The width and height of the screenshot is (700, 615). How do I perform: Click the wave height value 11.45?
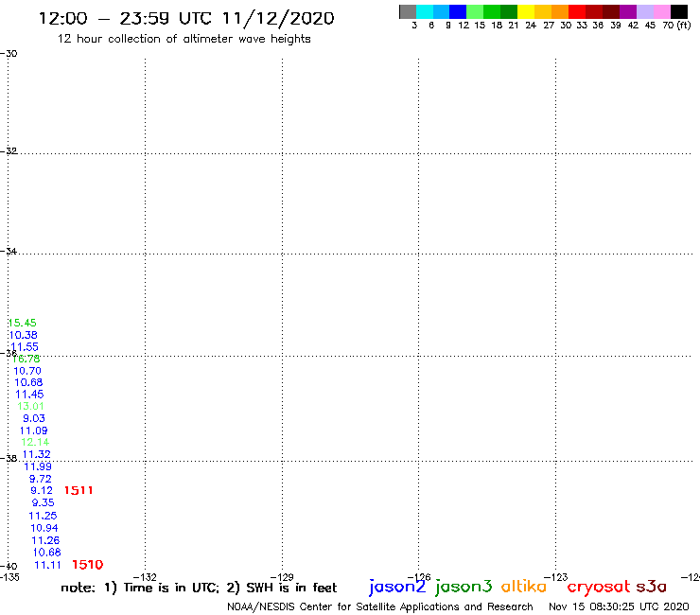[x=29, y=395]
